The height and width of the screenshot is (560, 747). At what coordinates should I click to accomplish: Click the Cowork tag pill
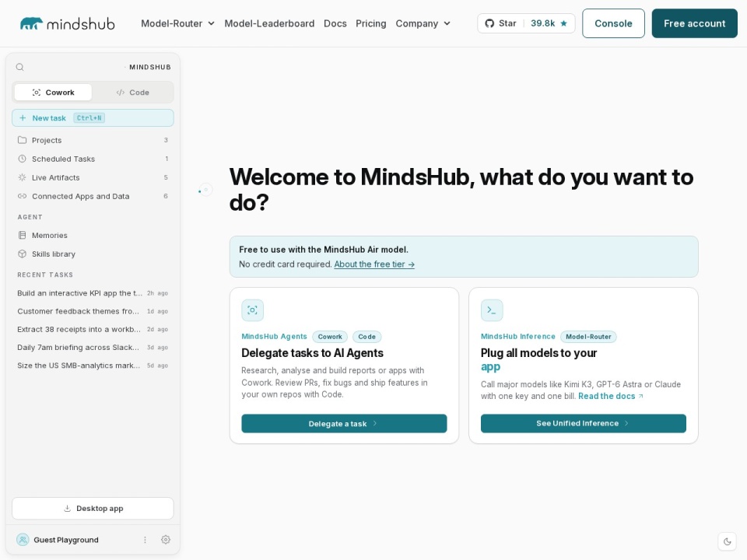point(330,337)
